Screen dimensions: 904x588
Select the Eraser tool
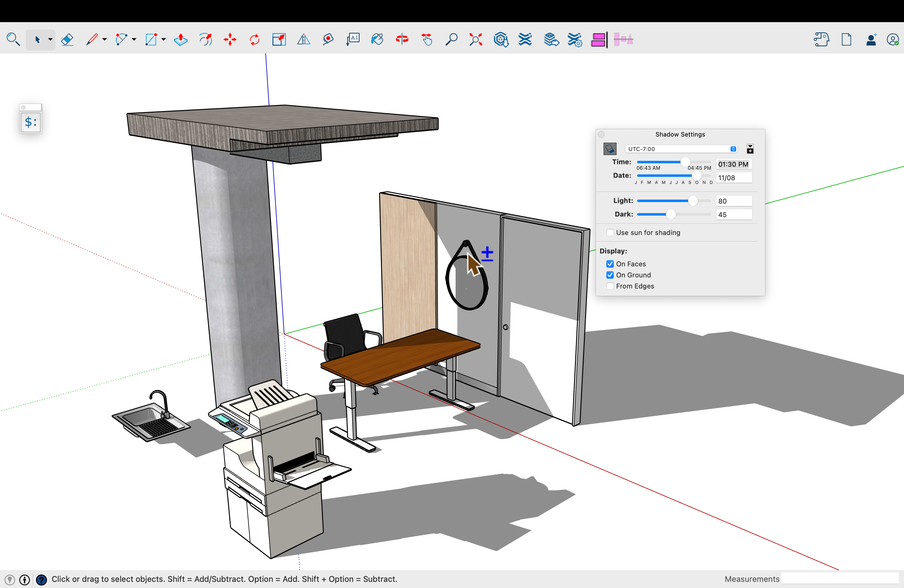(67, 39)
